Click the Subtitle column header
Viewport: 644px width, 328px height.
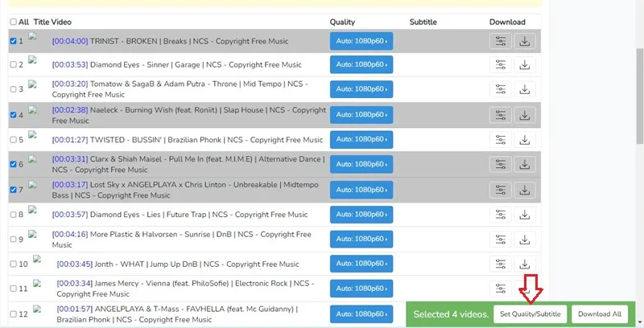point(423,23)
